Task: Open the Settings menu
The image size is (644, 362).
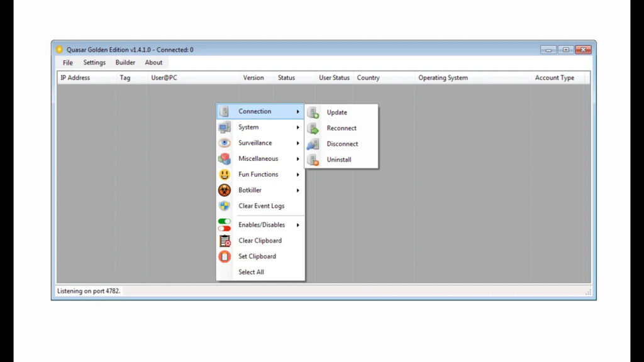Action: click(94, 62)
